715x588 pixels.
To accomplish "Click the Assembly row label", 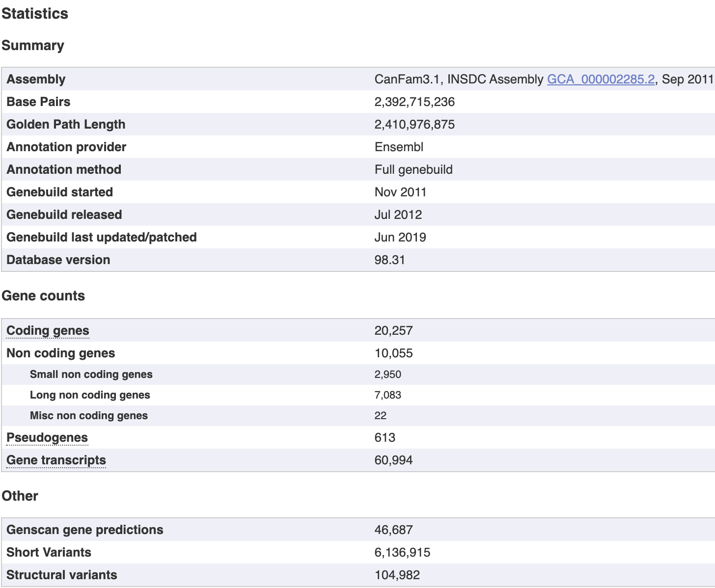I will tap(36, 79).
